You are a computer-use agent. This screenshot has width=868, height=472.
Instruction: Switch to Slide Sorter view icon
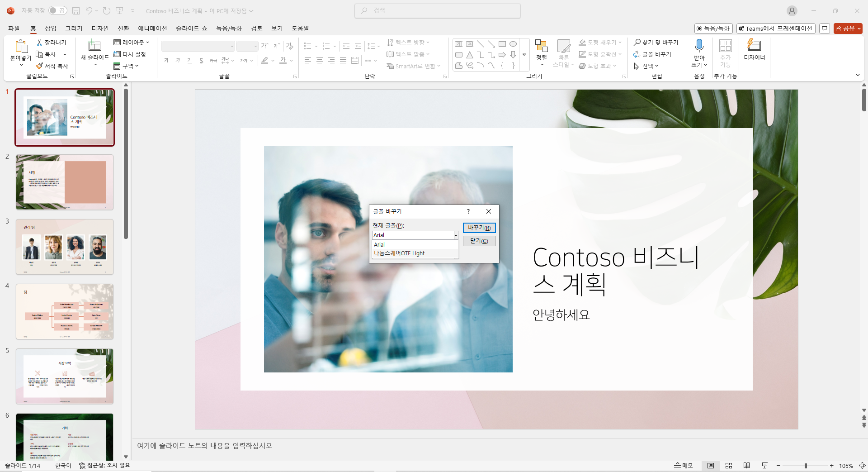[729, 466]
